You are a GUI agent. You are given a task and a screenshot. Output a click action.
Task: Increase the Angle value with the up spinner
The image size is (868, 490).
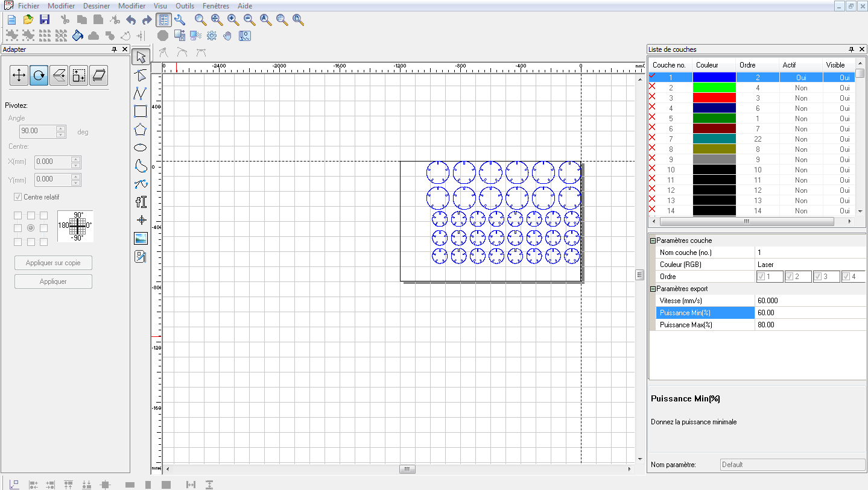(x=60, y=128)
